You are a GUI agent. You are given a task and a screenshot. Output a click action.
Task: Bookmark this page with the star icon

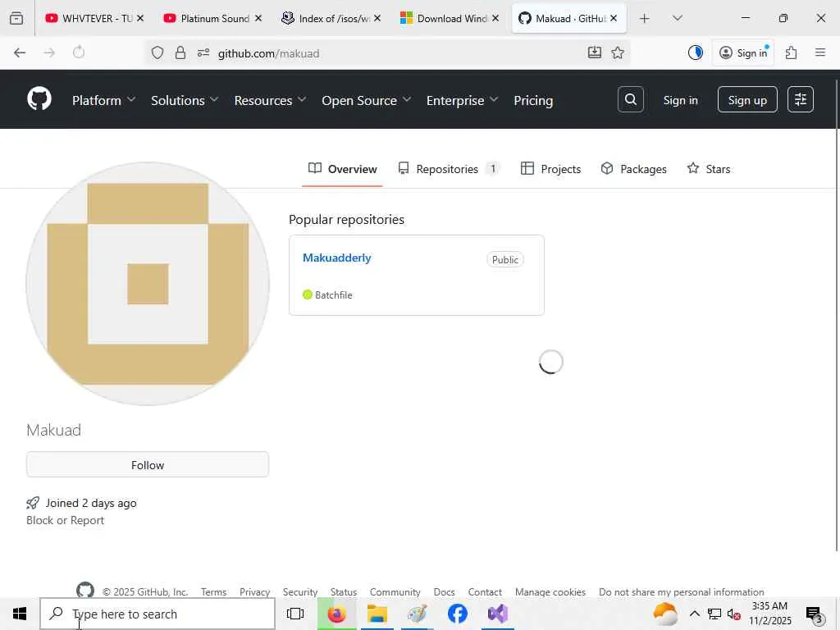(618, 52)
